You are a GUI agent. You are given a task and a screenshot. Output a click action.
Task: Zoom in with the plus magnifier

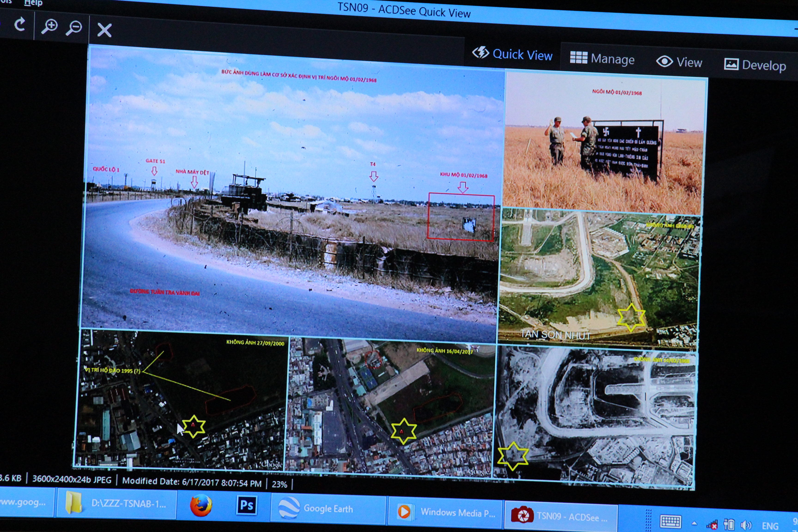tap(50, 26)
